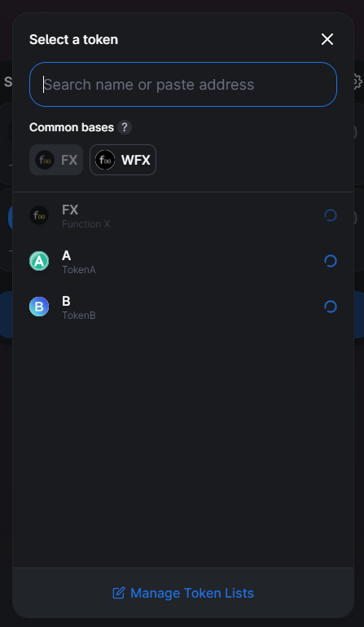Image resolution: width=364 pixels, height=627 pixels.
Task: Click the Function X token logo
Action: pos(39,215)
